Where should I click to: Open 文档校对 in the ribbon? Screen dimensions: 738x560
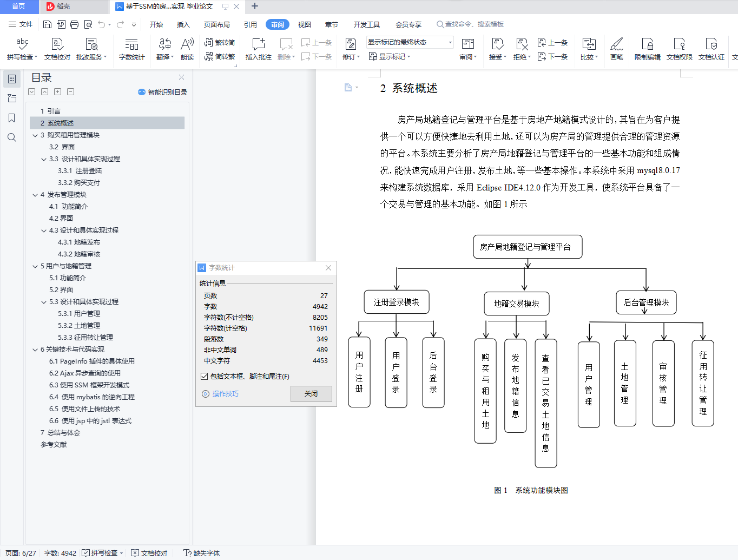[57, 49]
